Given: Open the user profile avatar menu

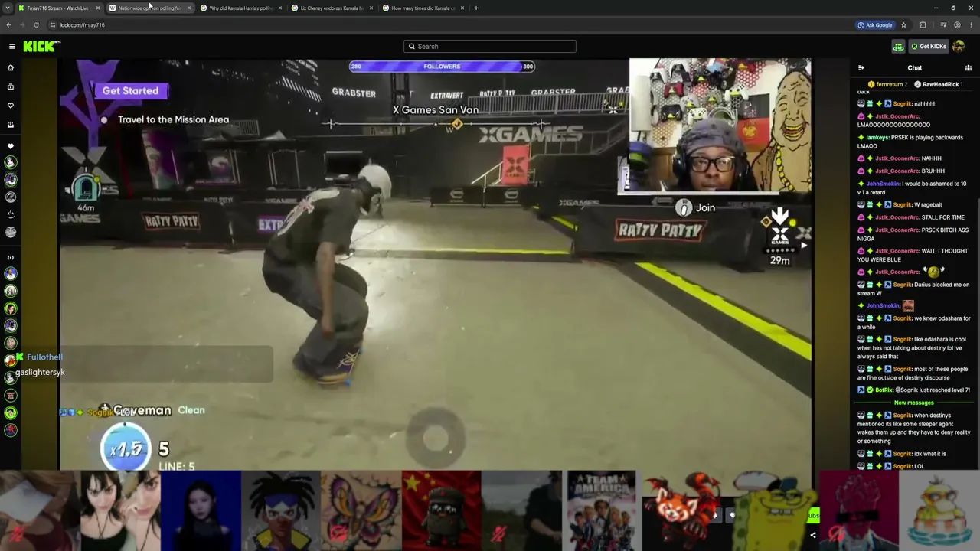Looking at the screenshot, I should (959, 47).
